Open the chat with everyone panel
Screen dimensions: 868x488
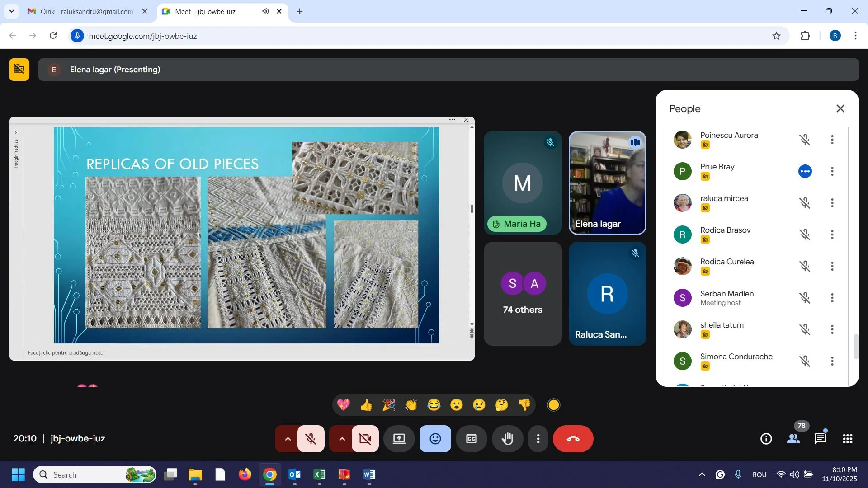point(820,439)
